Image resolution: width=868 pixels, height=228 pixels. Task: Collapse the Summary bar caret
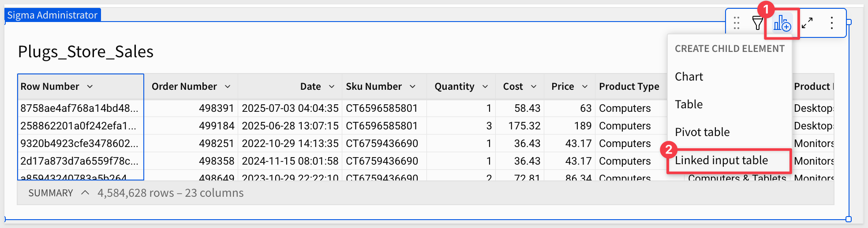point(86,193)
